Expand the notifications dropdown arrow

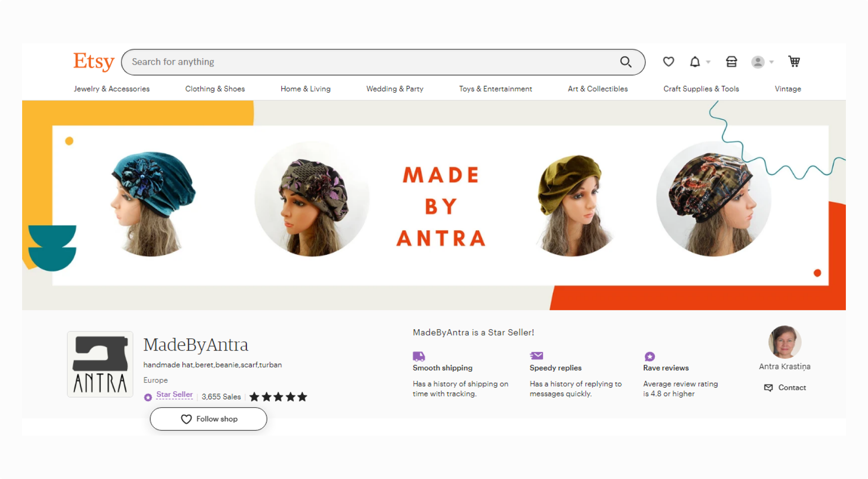(708, 62)
